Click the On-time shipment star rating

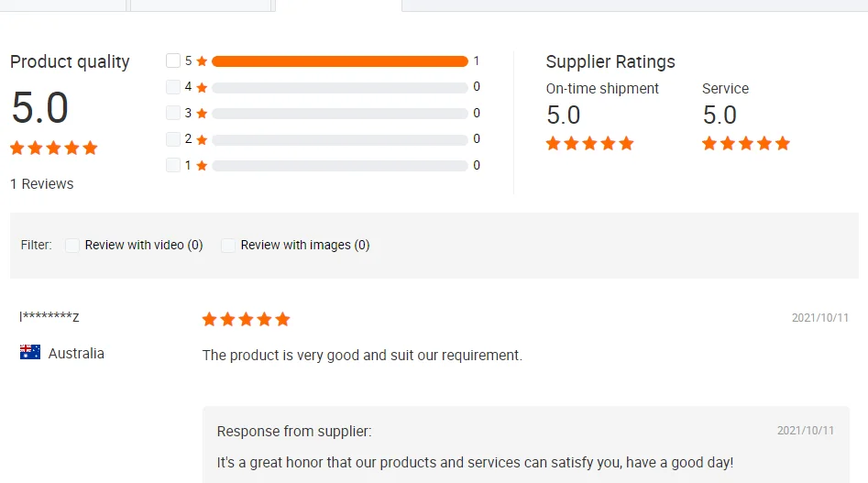589,143
